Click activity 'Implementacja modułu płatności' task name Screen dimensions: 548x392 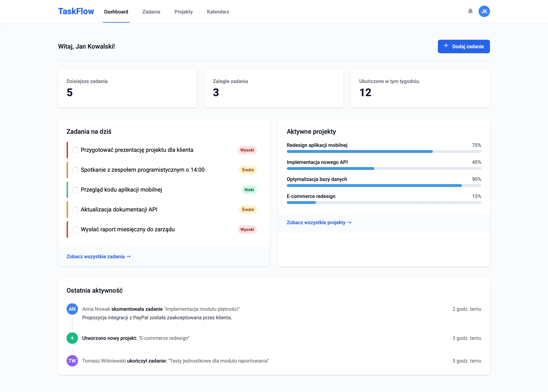[x=202, y=309]
